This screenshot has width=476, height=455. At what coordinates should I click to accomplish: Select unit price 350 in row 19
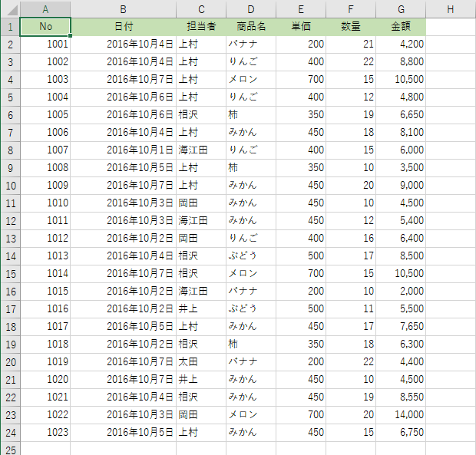[x=301, y=345]
